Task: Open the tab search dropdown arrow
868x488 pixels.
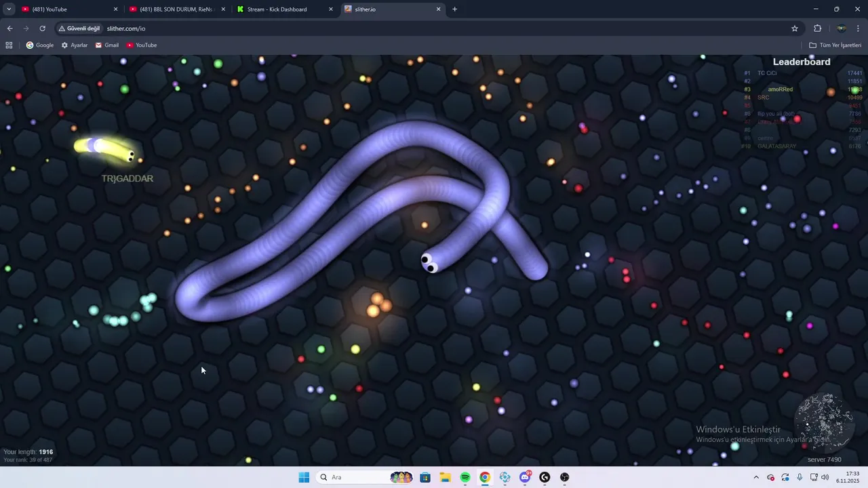Action: point(9,9)
